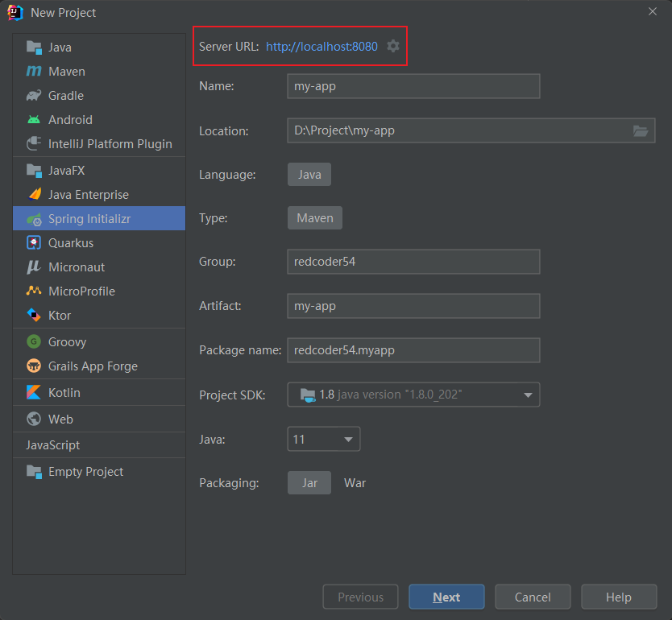Click the IntelliJ Platform Plugin icon
672x620 pixels.
[34, 144]
